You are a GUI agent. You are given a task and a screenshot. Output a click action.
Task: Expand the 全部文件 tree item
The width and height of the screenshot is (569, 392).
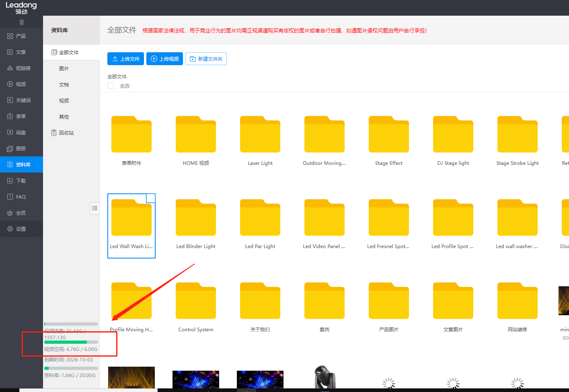[54, 53]
